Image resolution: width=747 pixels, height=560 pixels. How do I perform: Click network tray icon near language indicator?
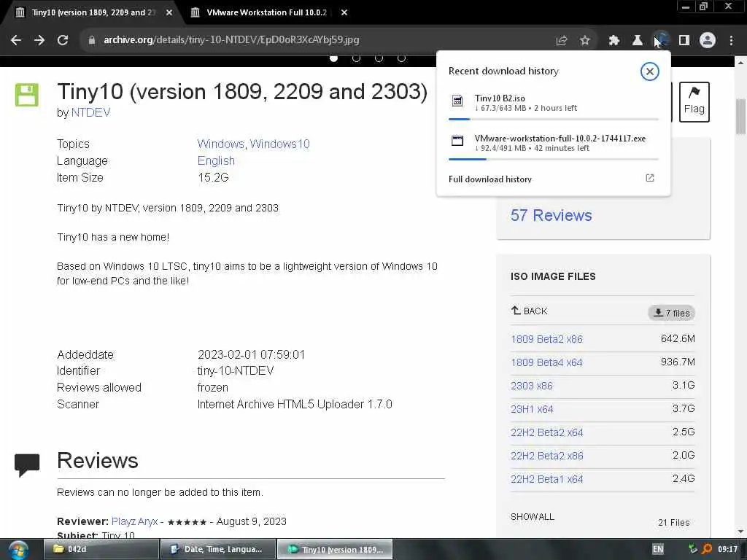[693, 549]
